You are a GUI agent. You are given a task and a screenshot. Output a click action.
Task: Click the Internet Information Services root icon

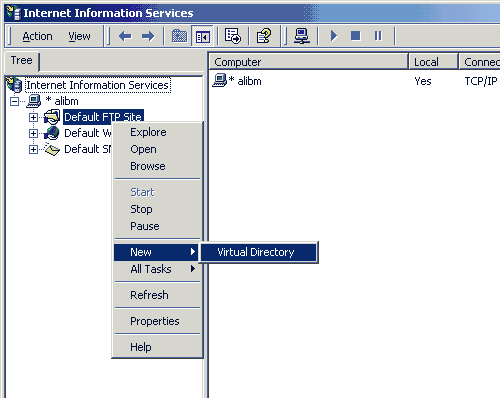14,85
